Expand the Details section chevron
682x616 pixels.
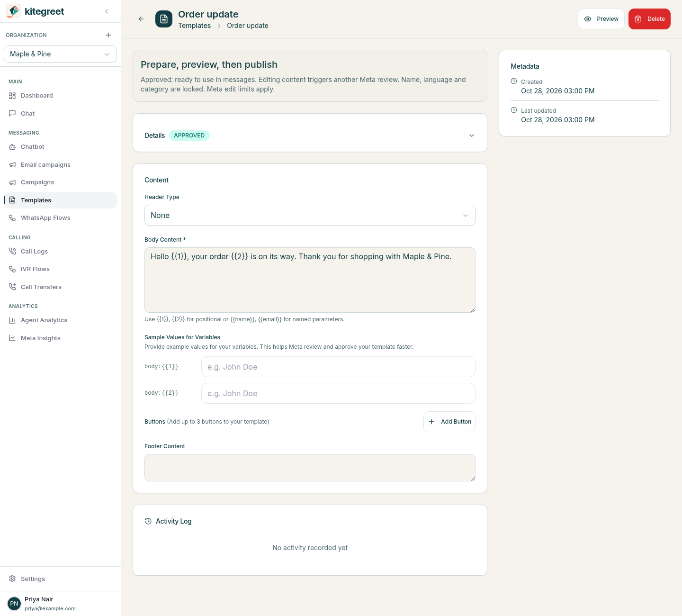(x=472, y=136)
